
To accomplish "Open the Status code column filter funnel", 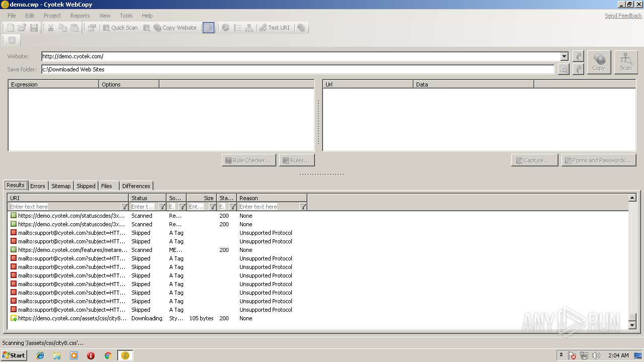I will tap(233, 207).
